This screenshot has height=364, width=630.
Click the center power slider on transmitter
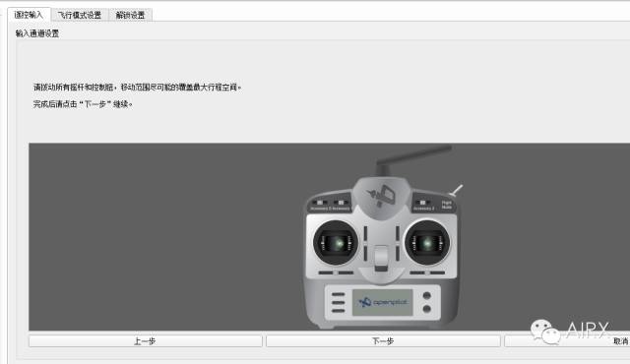tap(381, 258)
